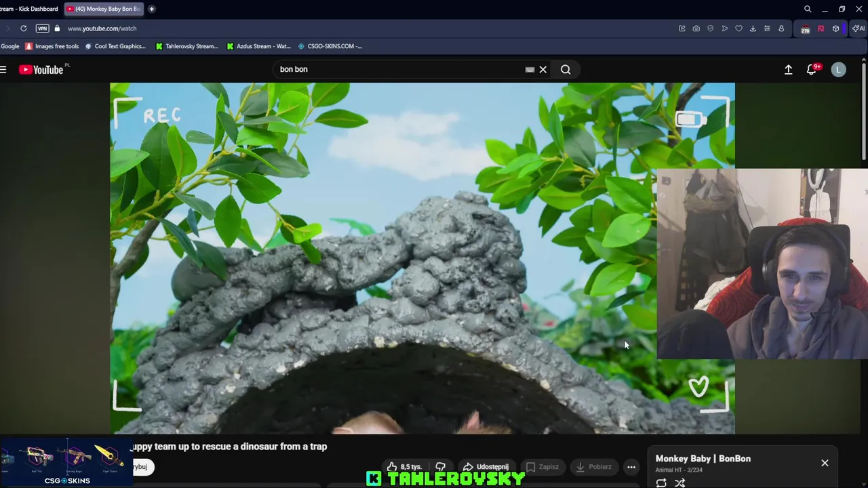View site security lock info
The image size is (868, 488).
pyautogui.click(x=57, y=28)
